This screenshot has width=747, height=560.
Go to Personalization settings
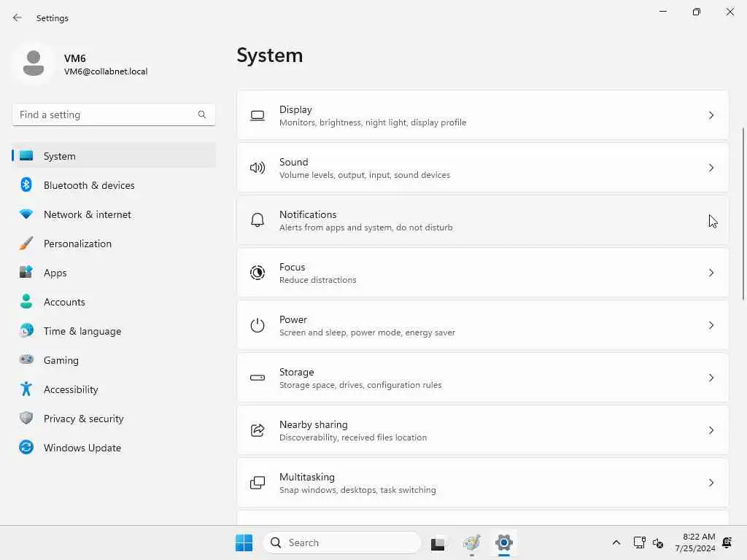(114, 244)
